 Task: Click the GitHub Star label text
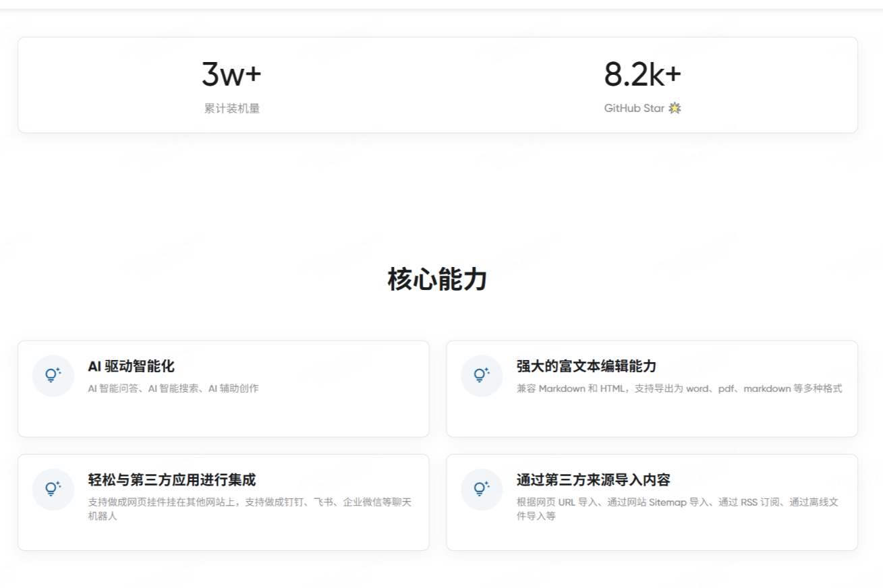(x=634, y=108)
